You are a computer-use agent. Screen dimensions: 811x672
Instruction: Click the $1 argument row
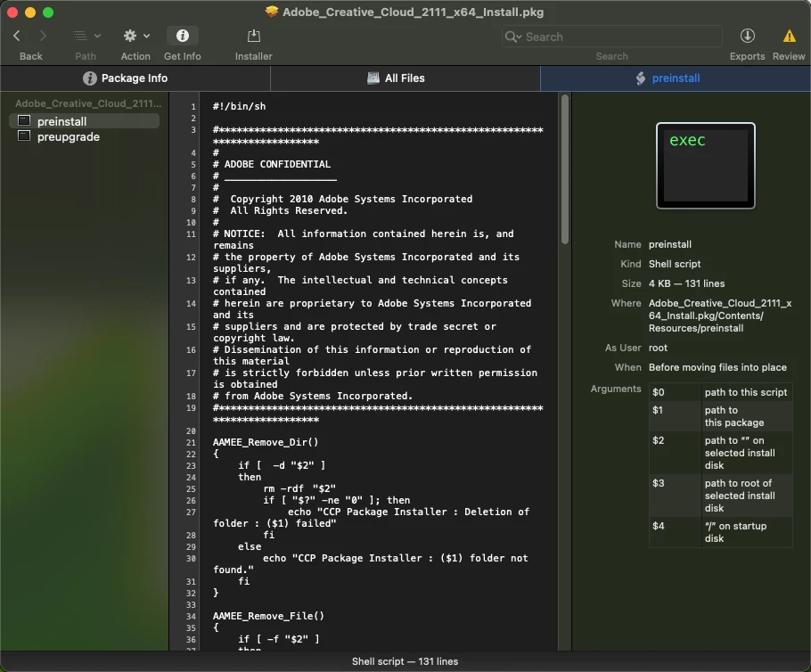(x=720, y=416)
